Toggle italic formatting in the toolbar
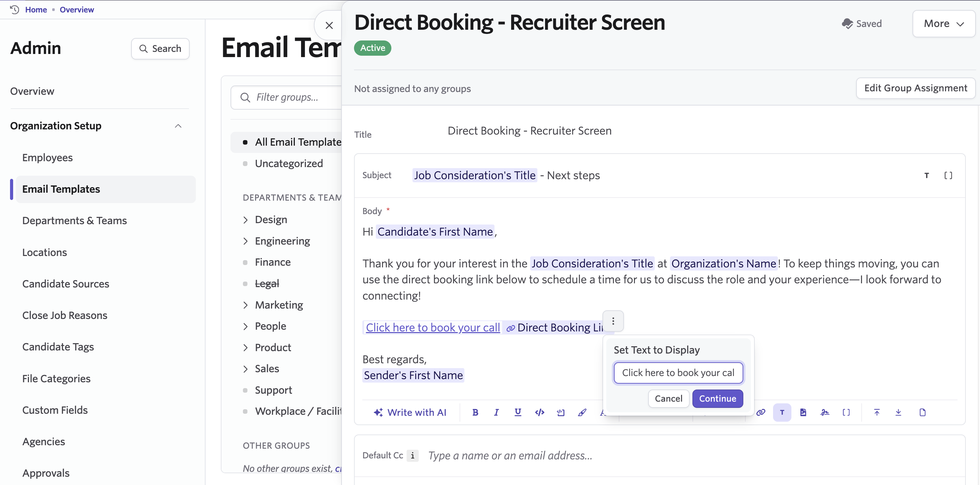 tap(496, 412)
